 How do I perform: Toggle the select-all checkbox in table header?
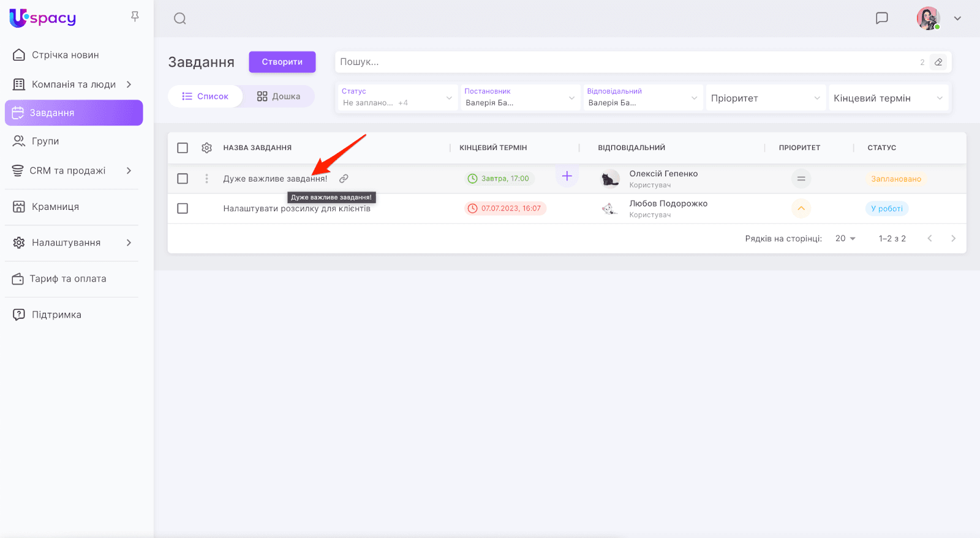(183, 148)
